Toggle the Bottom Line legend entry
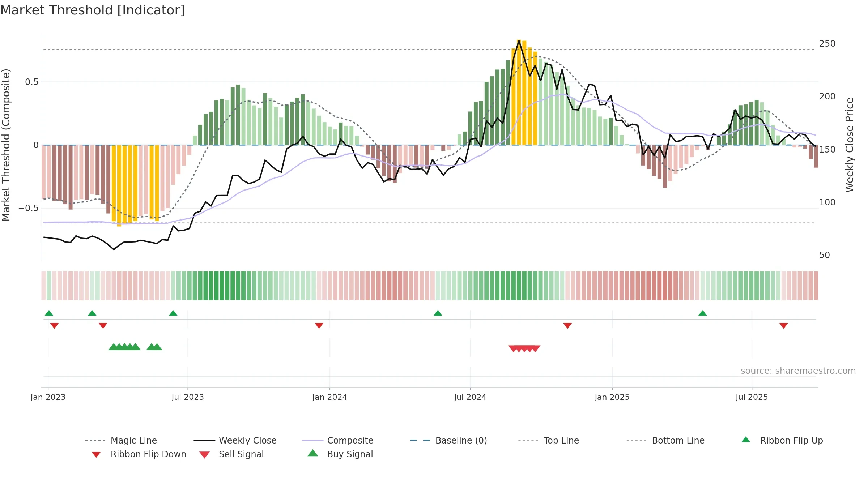Screen dimensions: 868x488 click(665, 440)
